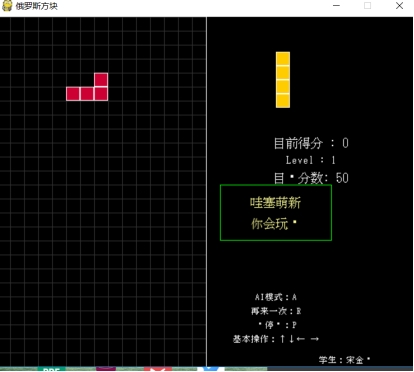Click the 再来一次 : R hint text
This screenshot has height=372, width=414.
click(276, 311)
